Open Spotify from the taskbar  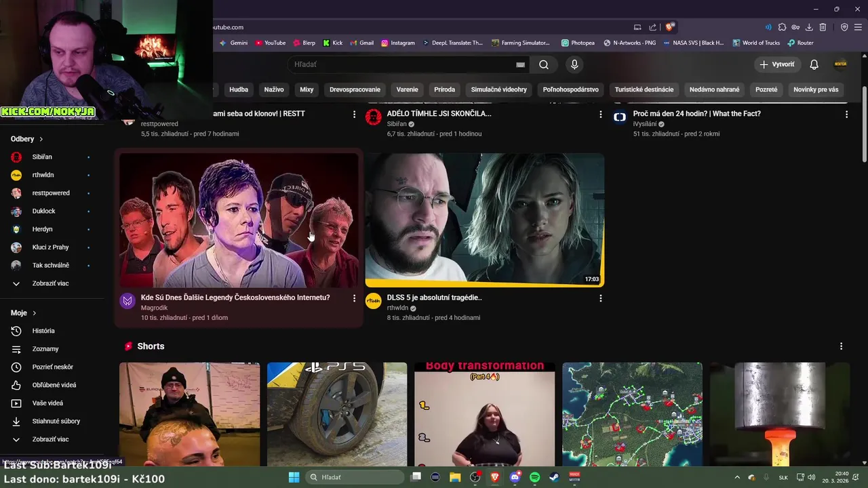[534, 477]
